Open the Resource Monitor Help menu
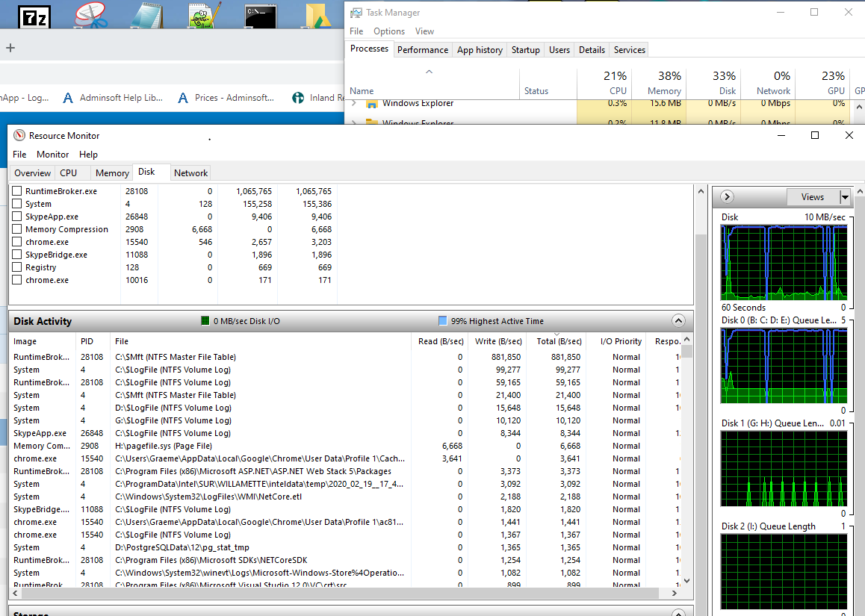 pos(88,155)
